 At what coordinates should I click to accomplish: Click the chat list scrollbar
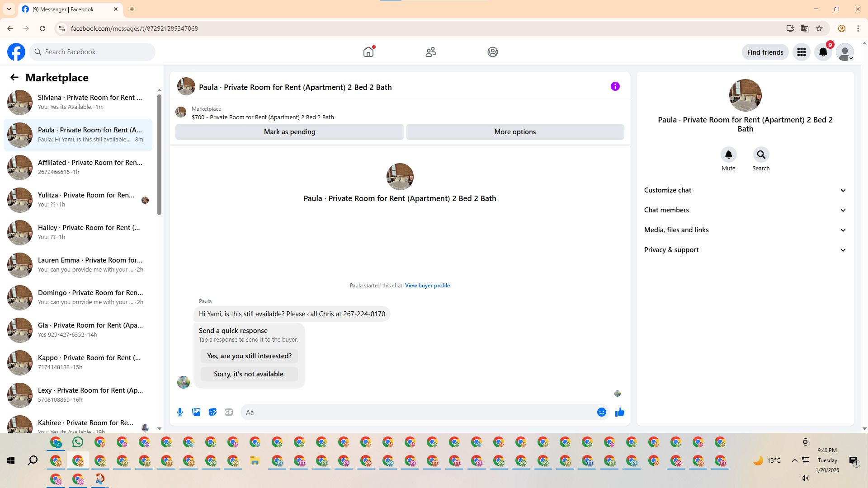(x=159, y=155)
